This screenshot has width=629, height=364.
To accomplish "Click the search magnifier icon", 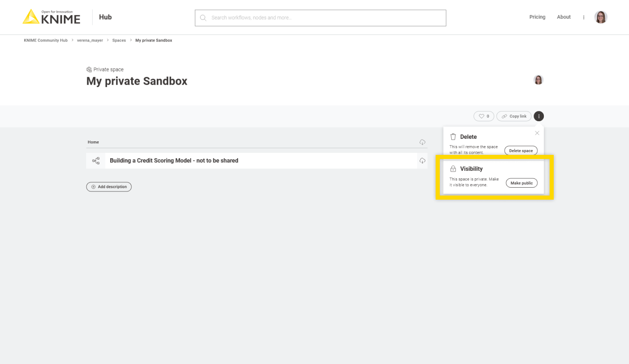I will tap(203, 18).
